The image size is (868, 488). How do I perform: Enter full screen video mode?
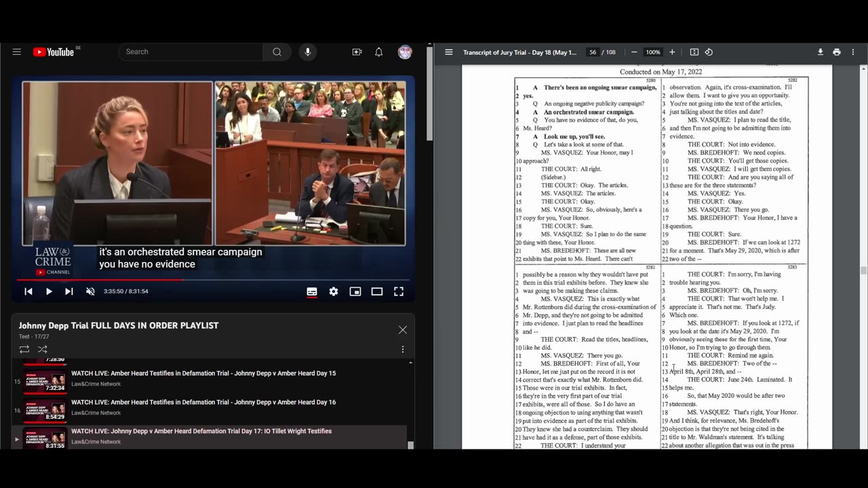399,291
